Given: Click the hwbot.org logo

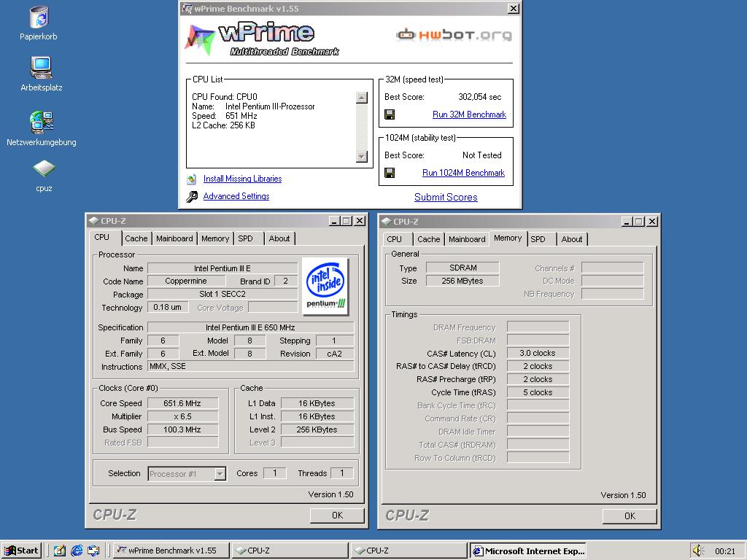Looking at the screenshot, I should 454,34.
